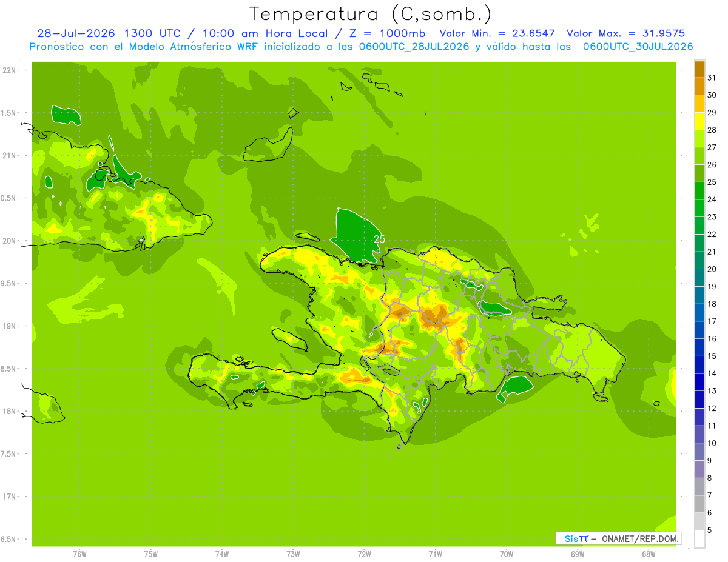The height and width of the screenshot is (562, 728).
Task: Click the legend value 28
Action: (712, 130)
